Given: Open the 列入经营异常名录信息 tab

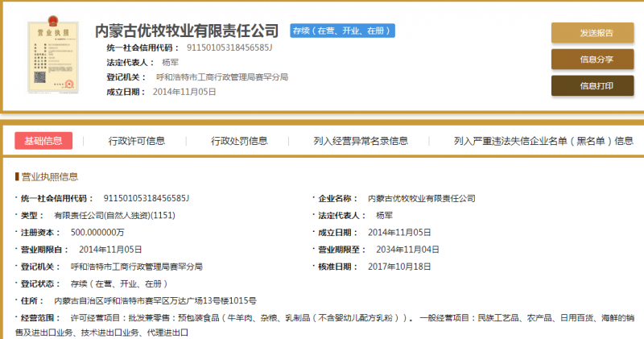Looking at the screenshot, I should [x=361, y=141].
